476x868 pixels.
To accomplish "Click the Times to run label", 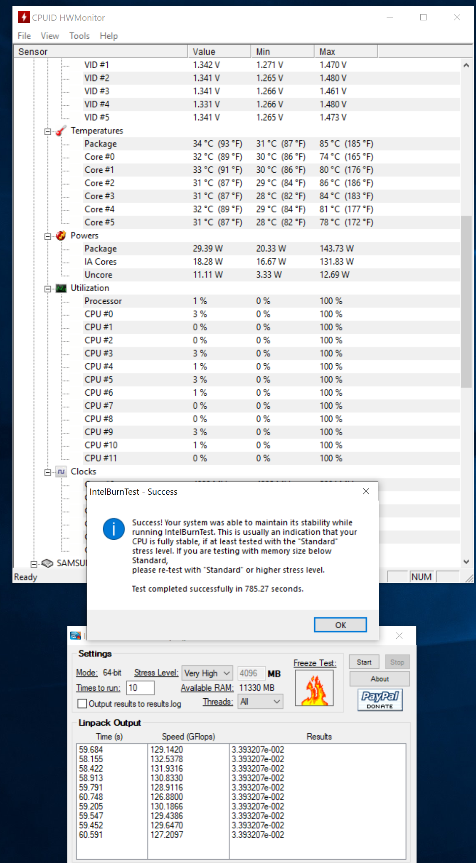I will (x=98, y=688).
